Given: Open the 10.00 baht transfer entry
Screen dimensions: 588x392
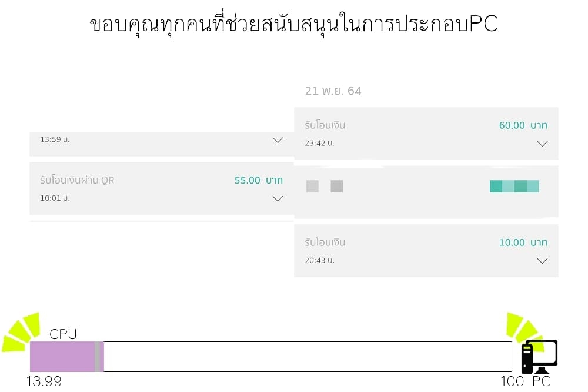Looking at the screenshot, I should tap(426, 251).
